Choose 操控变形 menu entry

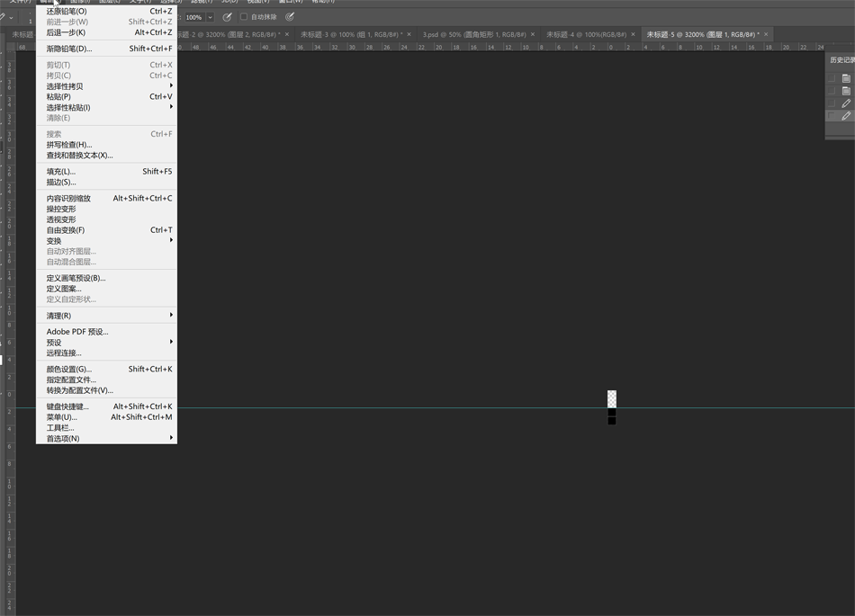coord(106,209)
